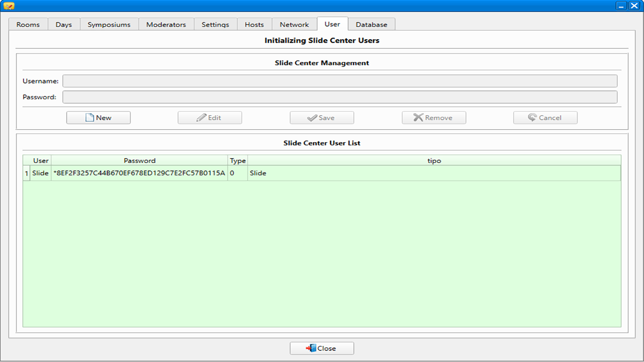Switch to the Days tab
644x362 pixels.
(x=63, y=24)
